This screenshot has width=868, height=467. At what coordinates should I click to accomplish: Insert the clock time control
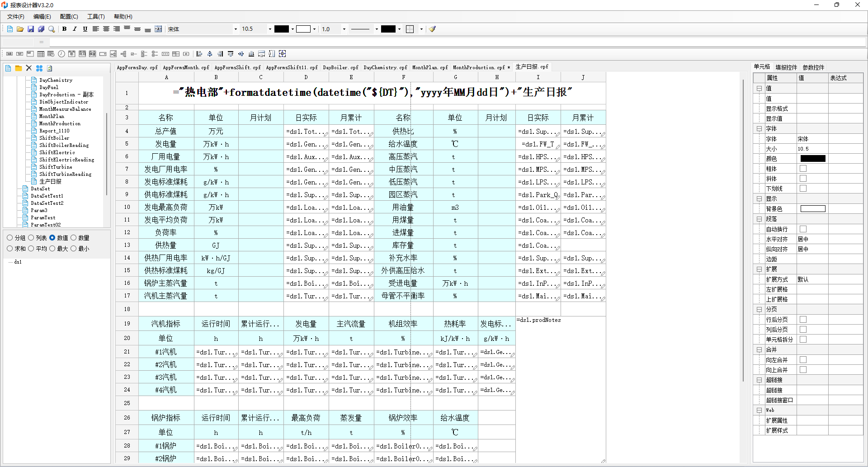pos(61,54)
